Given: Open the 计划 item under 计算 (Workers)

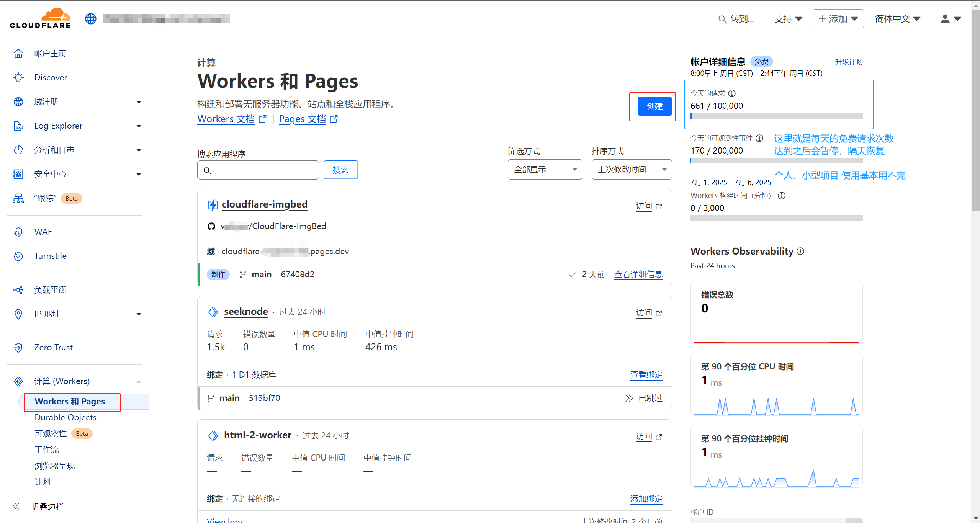Looking at the screenshot, I should click(42, 482).
